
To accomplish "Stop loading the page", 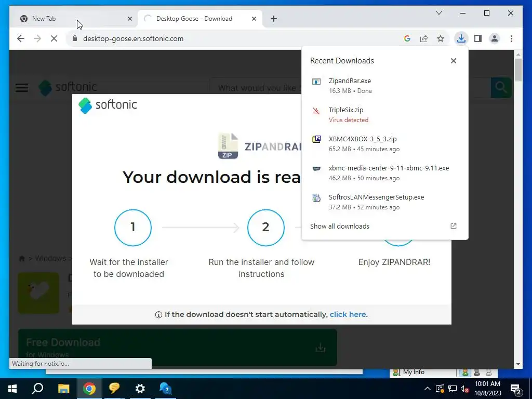I will (54, 38).
